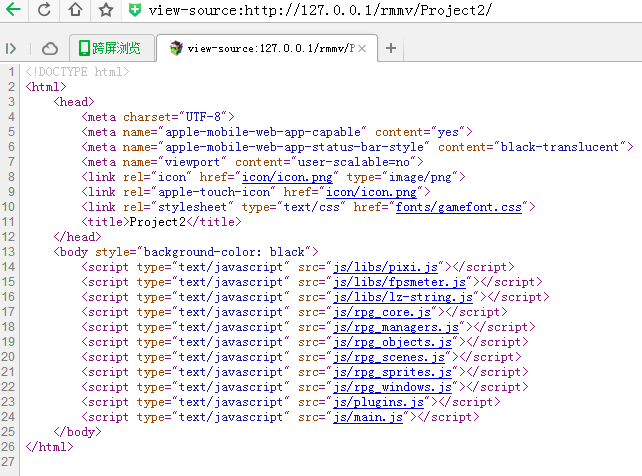Select the view-source 127.0.0.1 tab
The height and width of the screenshot is (476, 642).
(267, 48)
